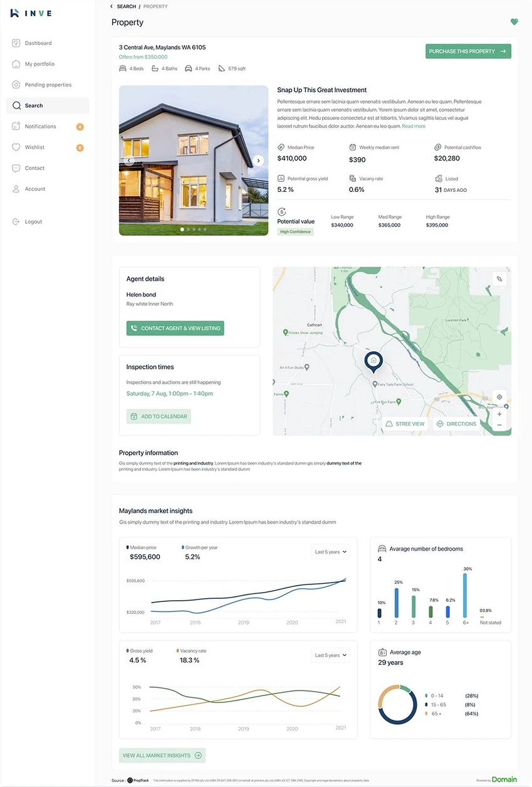Toggle the green heart wishlist icon

[x=514, y=22]
